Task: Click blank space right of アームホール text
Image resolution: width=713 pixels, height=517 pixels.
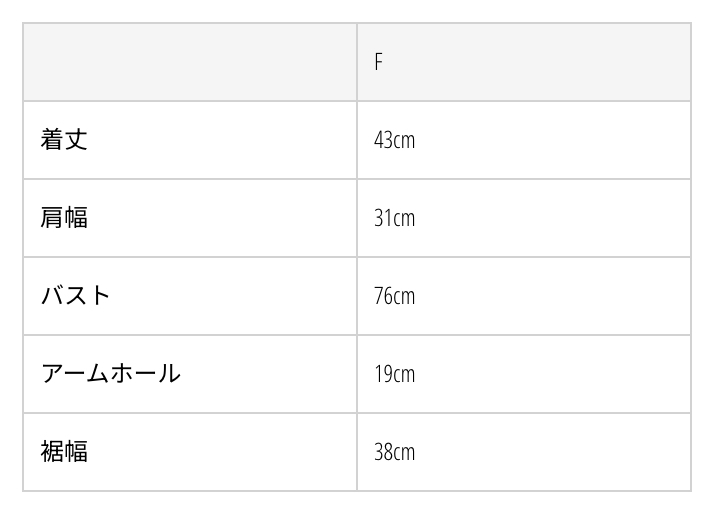Action: click(268, 374)
